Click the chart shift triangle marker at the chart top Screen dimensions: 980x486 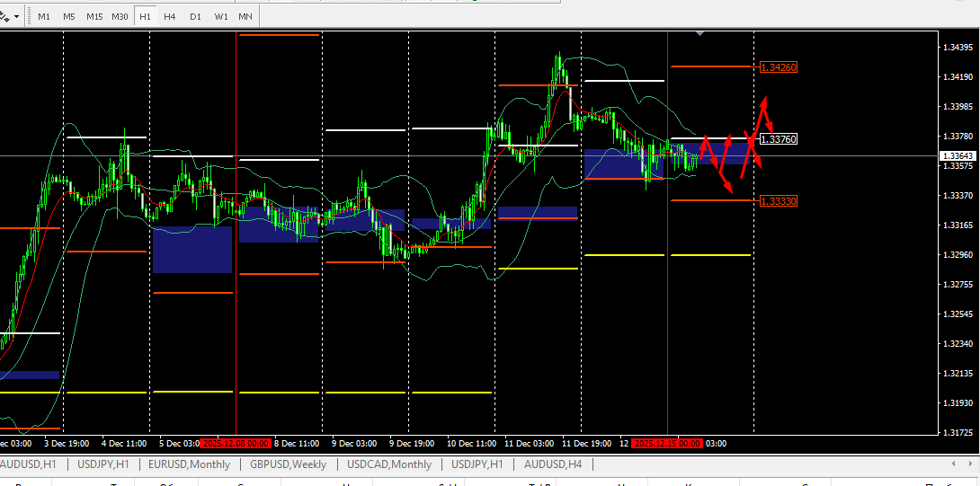700,33
